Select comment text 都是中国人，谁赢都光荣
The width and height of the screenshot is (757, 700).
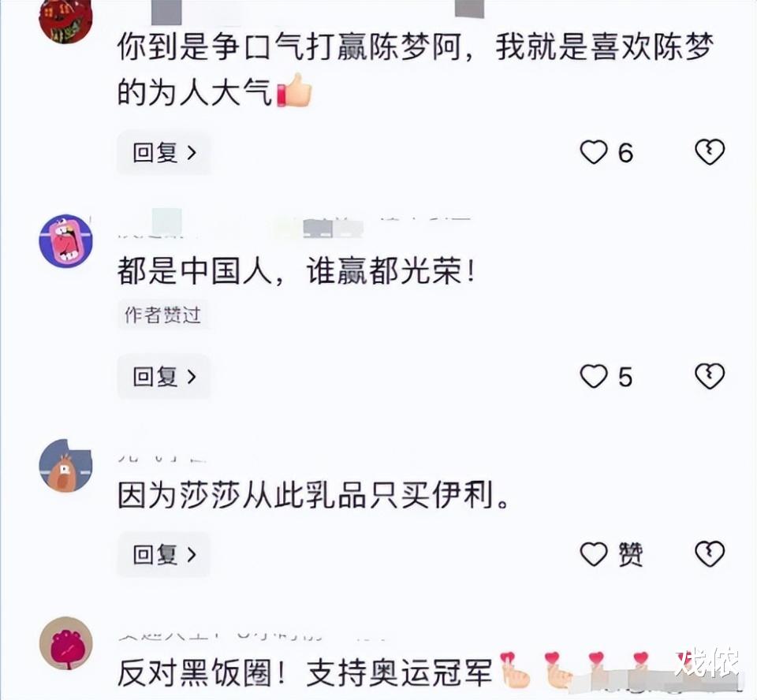pos(296,271)
